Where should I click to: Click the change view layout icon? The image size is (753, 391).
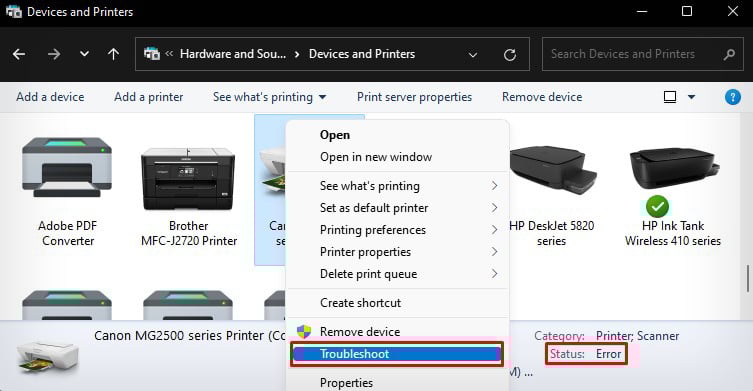670,97
